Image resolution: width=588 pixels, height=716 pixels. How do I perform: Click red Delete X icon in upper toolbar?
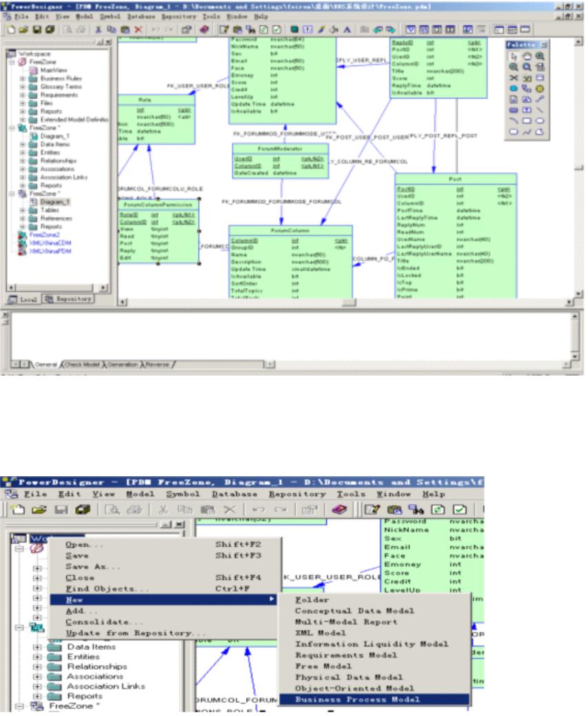point(139,30)
